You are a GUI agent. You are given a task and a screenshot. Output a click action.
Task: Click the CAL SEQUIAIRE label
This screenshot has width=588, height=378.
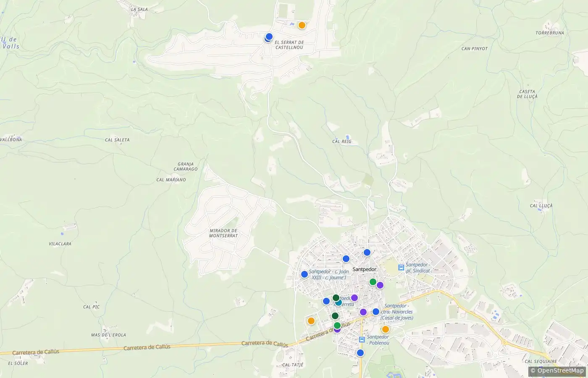(x=541, y=362)
